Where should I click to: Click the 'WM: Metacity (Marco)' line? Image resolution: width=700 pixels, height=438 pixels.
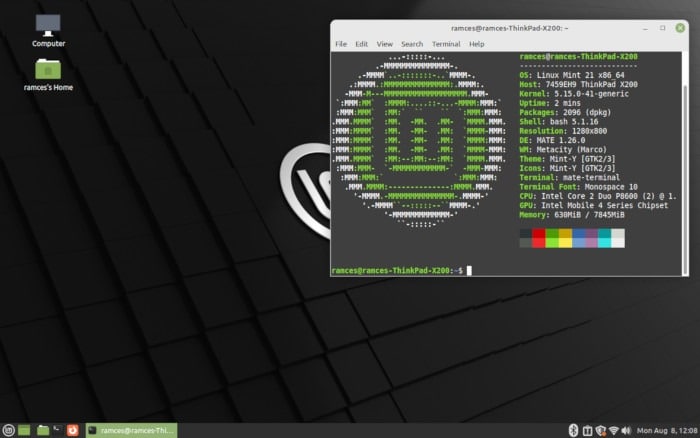(x=563, y=150)
